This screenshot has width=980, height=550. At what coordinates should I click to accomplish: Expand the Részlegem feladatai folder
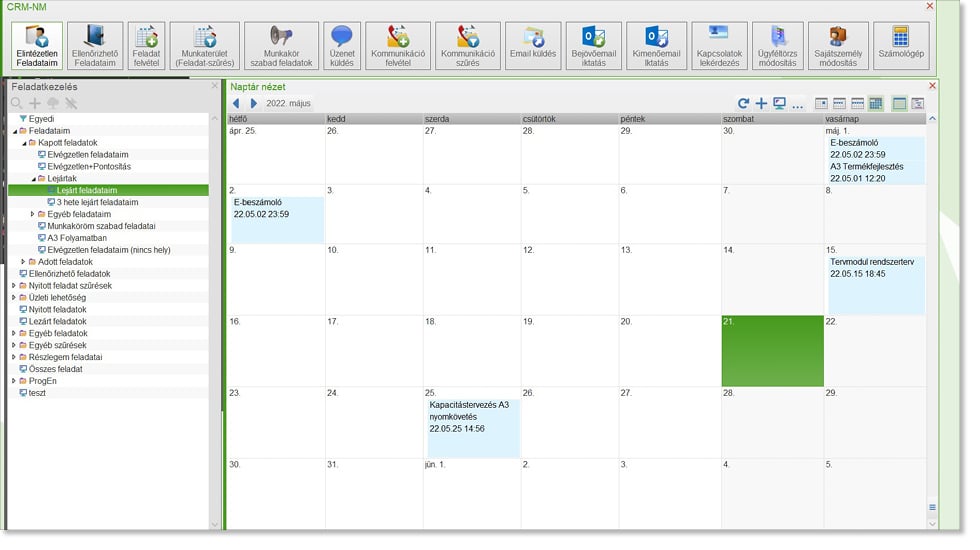14,357
